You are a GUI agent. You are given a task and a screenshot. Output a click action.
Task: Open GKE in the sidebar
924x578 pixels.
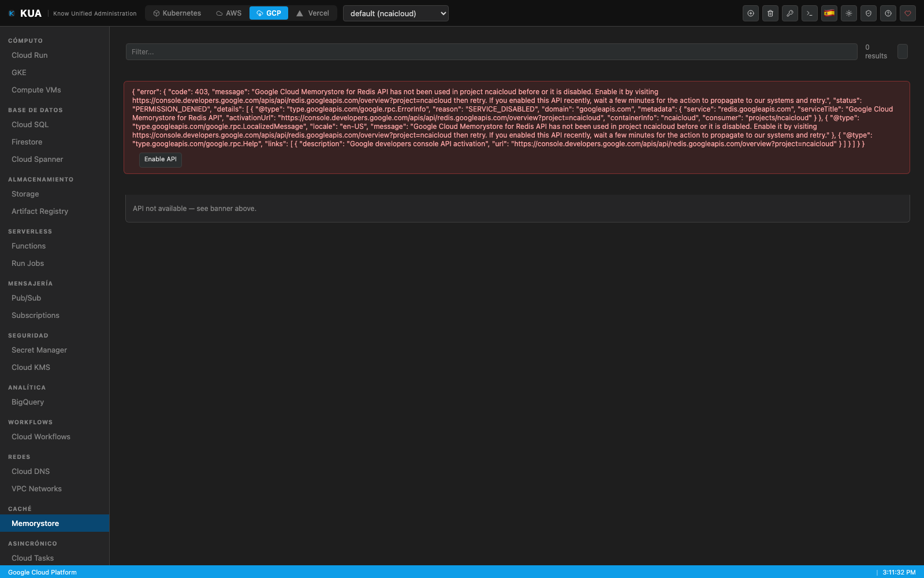point(55,73)
